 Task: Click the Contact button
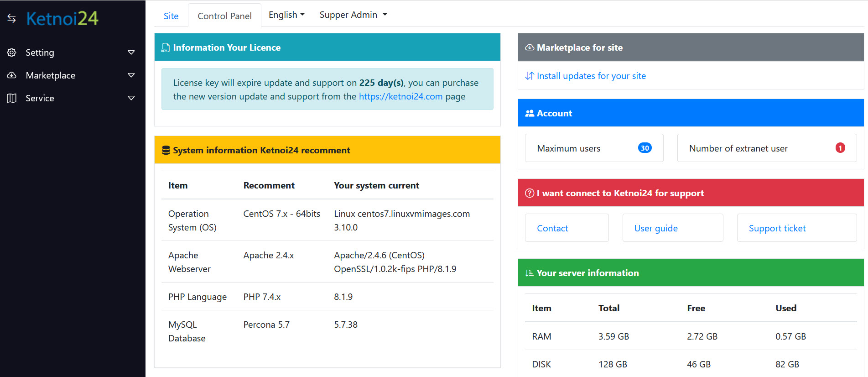(x=567, y=228)
